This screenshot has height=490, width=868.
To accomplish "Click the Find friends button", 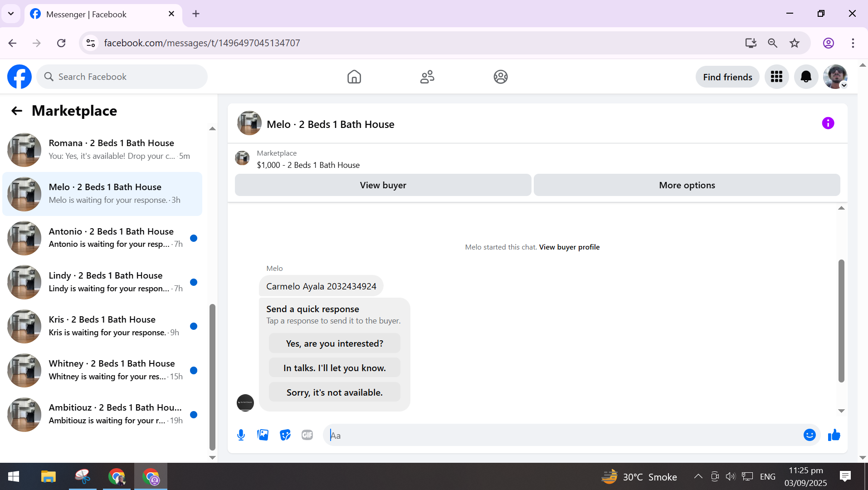I will 727,77.
